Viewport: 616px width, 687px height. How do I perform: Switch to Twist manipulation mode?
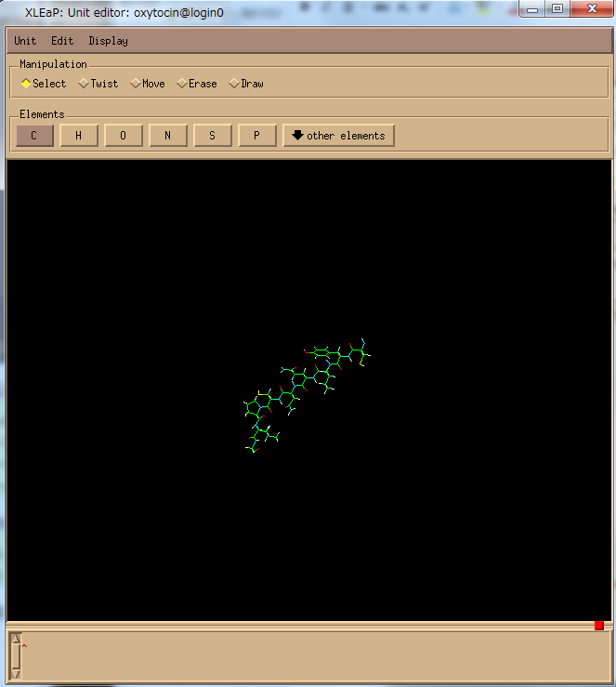(98, 84)
